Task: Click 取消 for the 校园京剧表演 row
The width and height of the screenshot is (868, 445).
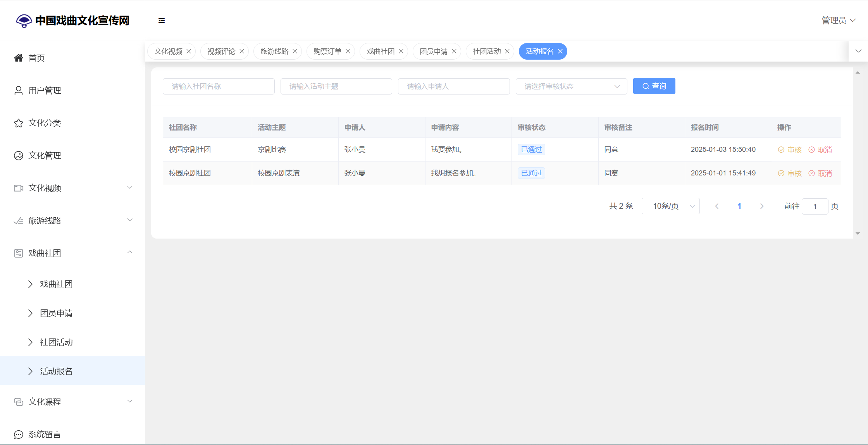Action: click(x=820, y=174)
